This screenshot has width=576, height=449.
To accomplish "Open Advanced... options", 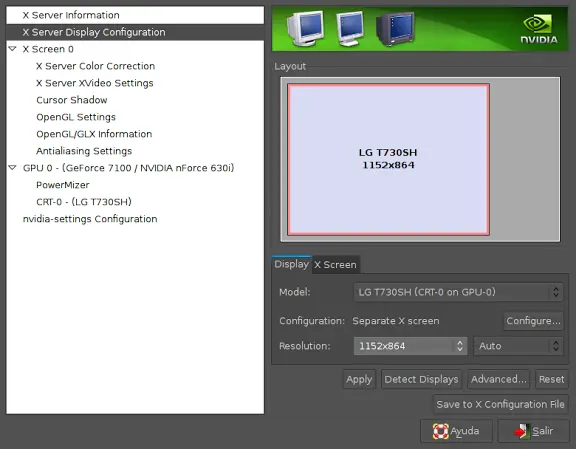I will tap(498, 379).
